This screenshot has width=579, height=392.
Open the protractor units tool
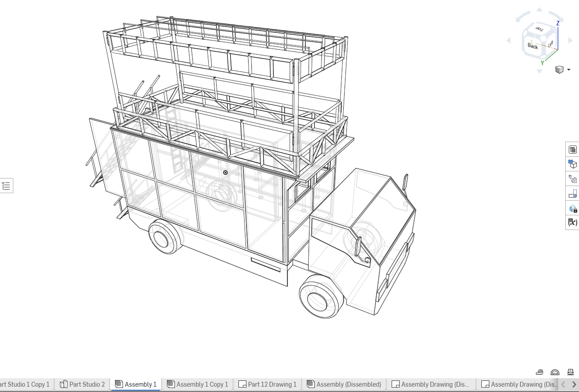pyautogui.click(x=555, y=372)
